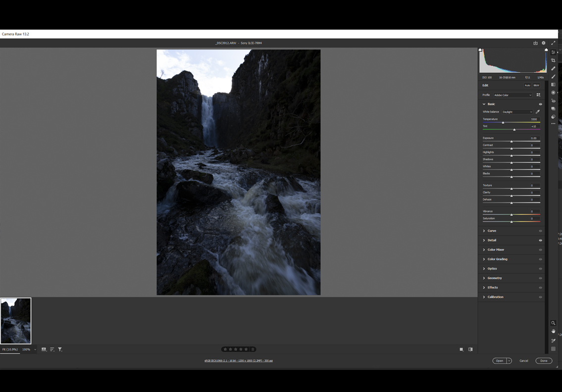Select the Graduated Filter tool
Image resolution: width=562 pixels, height=392 pixels.
tap(553, 85)
